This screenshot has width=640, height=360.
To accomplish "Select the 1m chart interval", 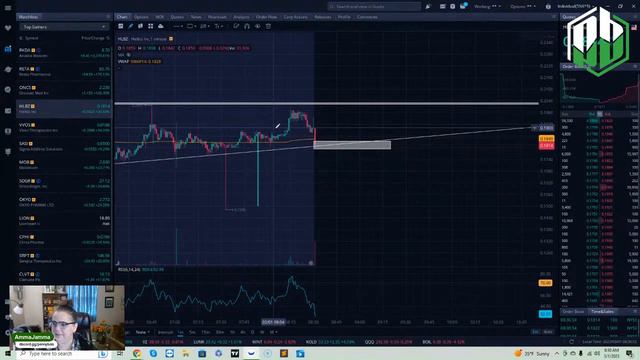I will tap(180, 332).
